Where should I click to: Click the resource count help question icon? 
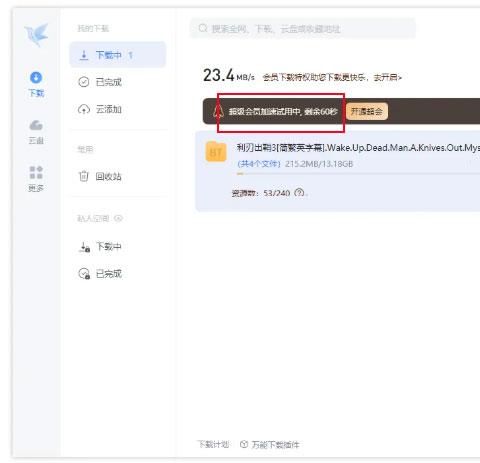pos(299,193)
